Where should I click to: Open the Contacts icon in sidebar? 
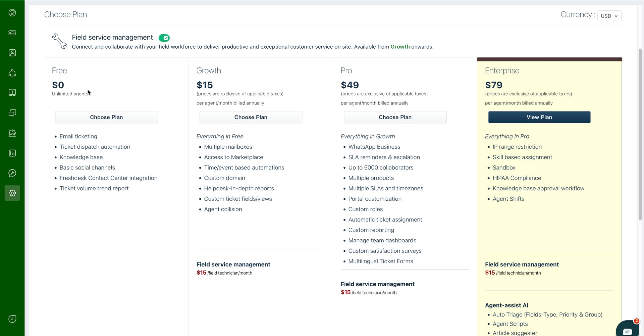12,53
